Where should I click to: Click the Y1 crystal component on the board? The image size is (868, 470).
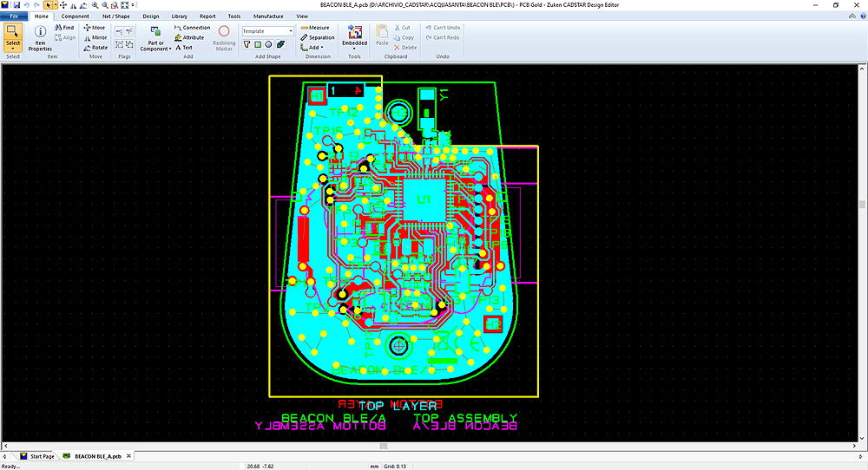pos(426,109)
